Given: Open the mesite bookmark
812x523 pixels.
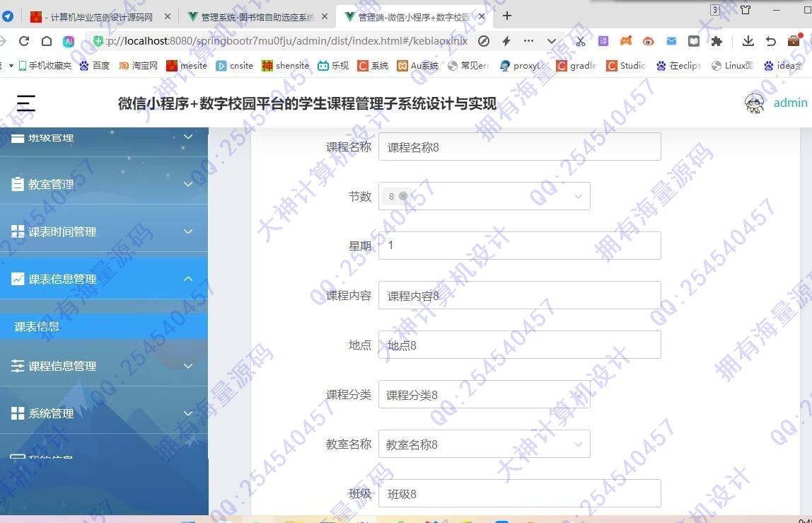Looking at the screenshot, I should pos(187,65).
